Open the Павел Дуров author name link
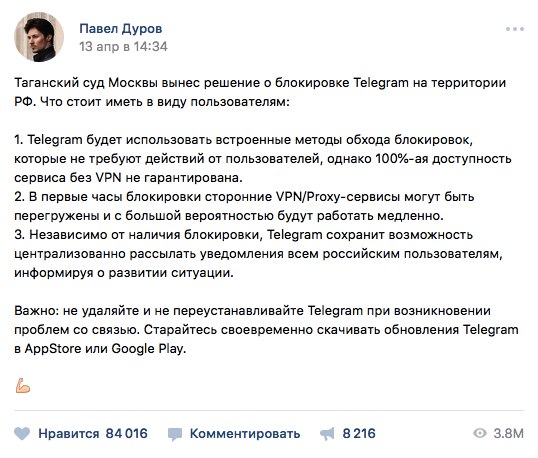The image size is (538, 458). 121,28
